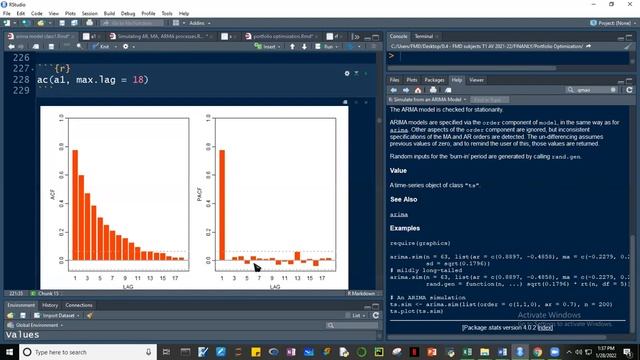
Task: Collapse chunk at line 227 fold arrow
Action: (33, 69)
